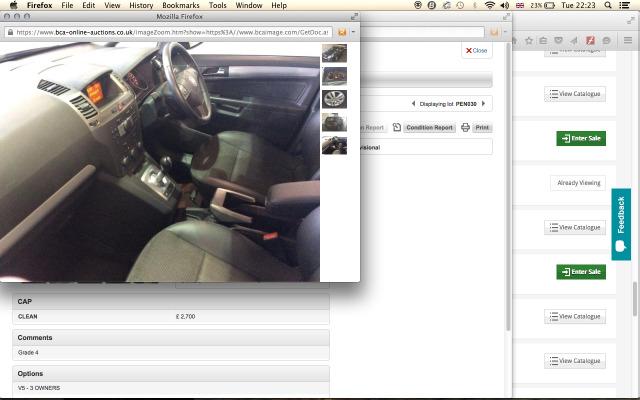Open the Bookmarks menu

[x=181, y=5]
